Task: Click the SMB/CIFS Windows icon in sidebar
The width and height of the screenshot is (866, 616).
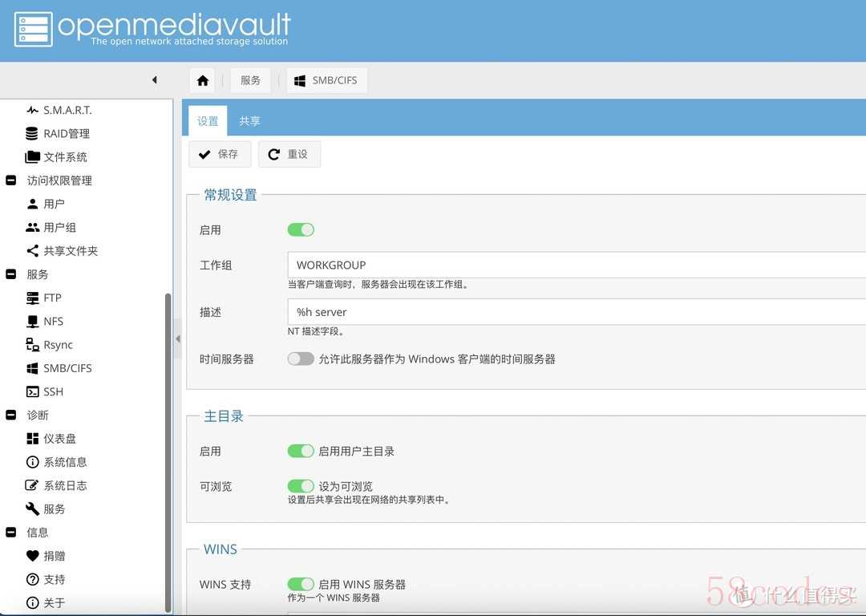Action: click(x=32, y=368)
